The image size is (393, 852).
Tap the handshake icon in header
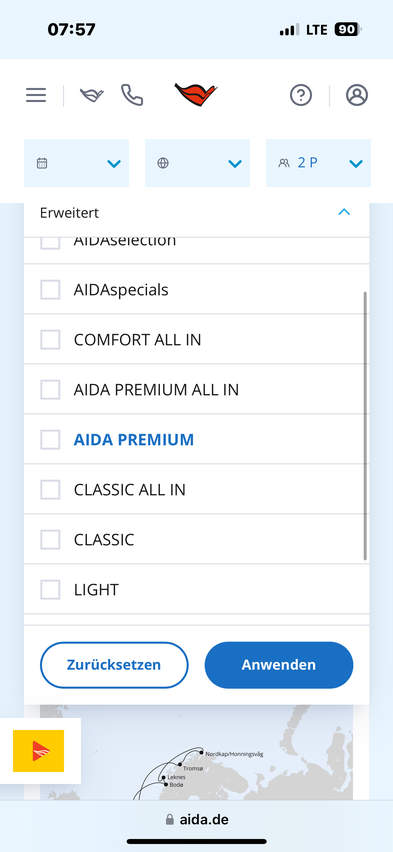pyautogui.click(x=92, y=96)
